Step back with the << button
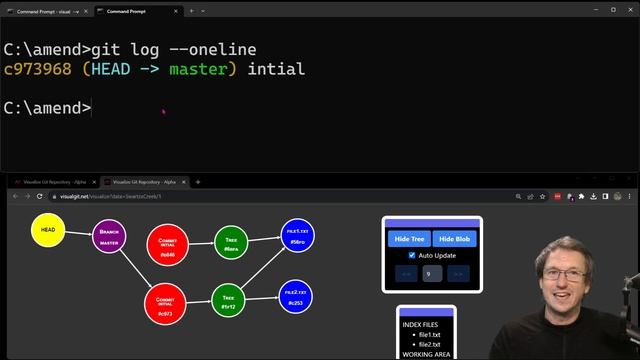Image resolution: width=640 pixels, height=360 pixels. pos(406,274)
